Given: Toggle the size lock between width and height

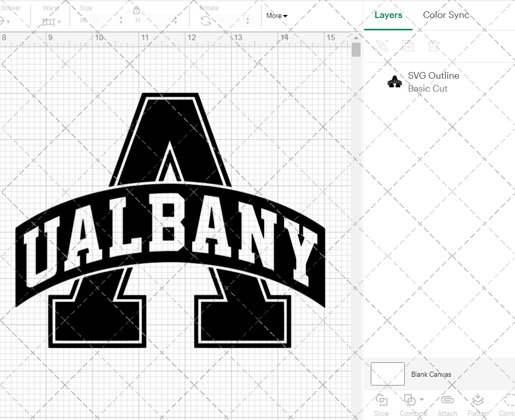Looking at the screenshot, I should (136, 10).
